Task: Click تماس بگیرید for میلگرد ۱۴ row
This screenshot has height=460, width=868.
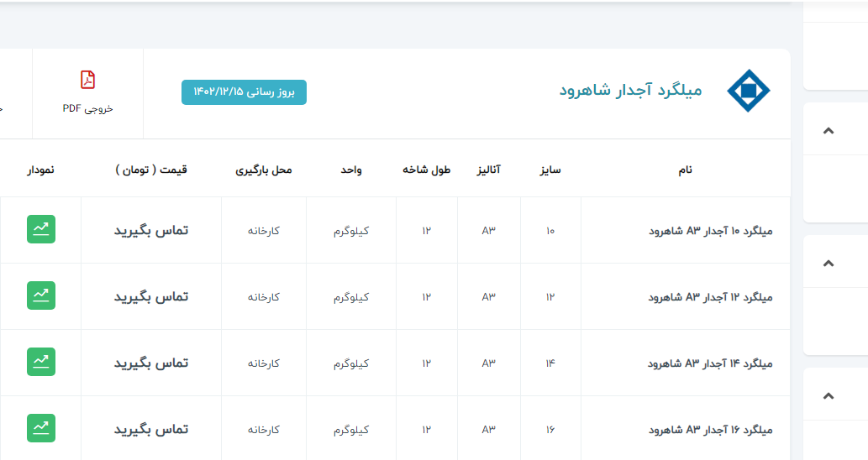Action: click(151, 363)
